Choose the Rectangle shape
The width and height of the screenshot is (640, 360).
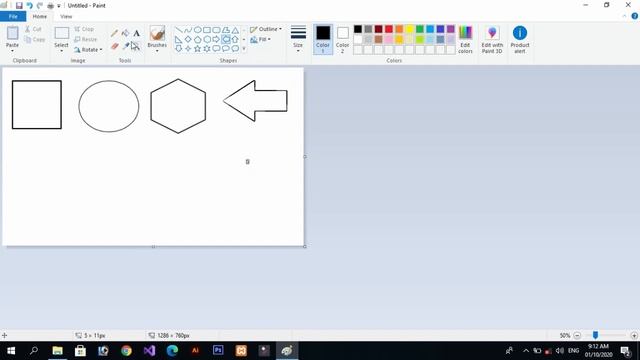[207, 30]
